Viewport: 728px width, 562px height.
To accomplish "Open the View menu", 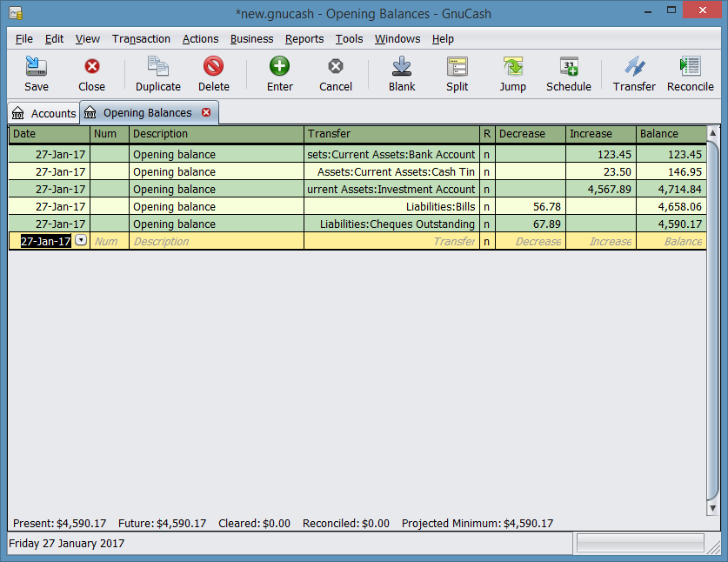I will click(x=88, y=39).
